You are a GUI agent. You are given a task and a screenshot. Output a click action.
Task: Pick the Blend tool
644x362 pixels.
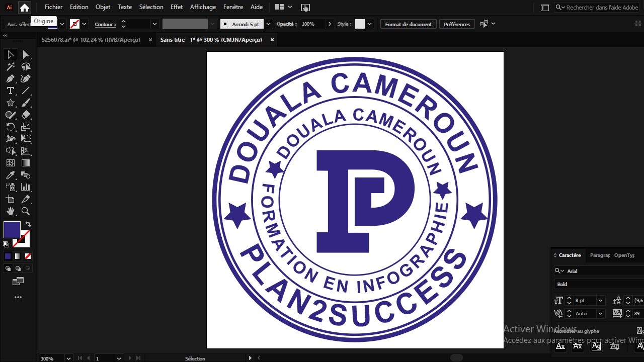pyautogui.click(x=26, y=175)
